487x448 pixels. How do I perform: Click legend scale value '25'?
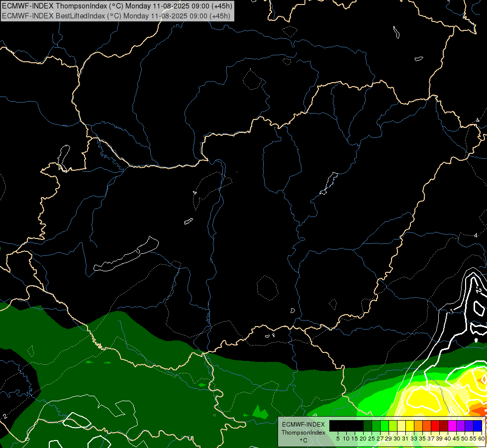click(x=372, y=439)
